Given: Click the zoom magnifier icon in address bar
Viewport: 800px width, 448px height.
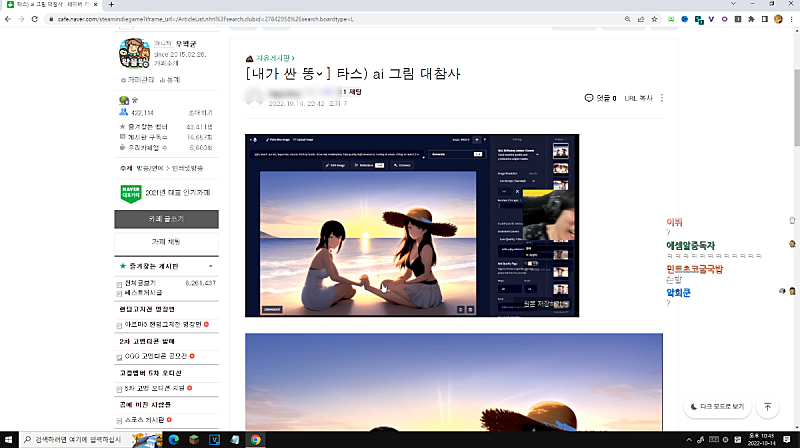Looking at the screenshot, I should click(628, 19).
